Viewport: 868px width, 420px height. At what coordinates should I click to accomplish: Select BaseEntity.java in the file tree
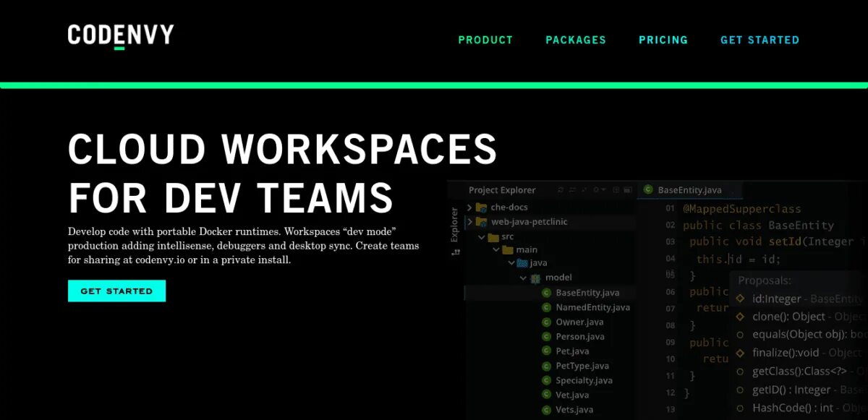tap(587, 293)
